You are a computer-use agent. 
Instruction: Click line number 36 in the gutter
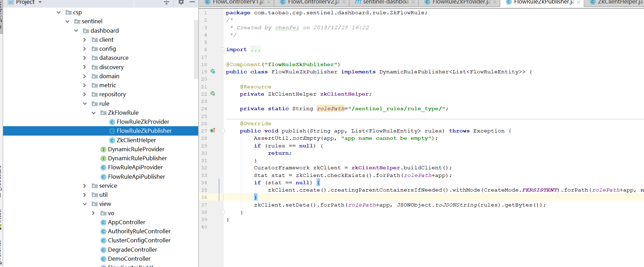click(204, 197)
